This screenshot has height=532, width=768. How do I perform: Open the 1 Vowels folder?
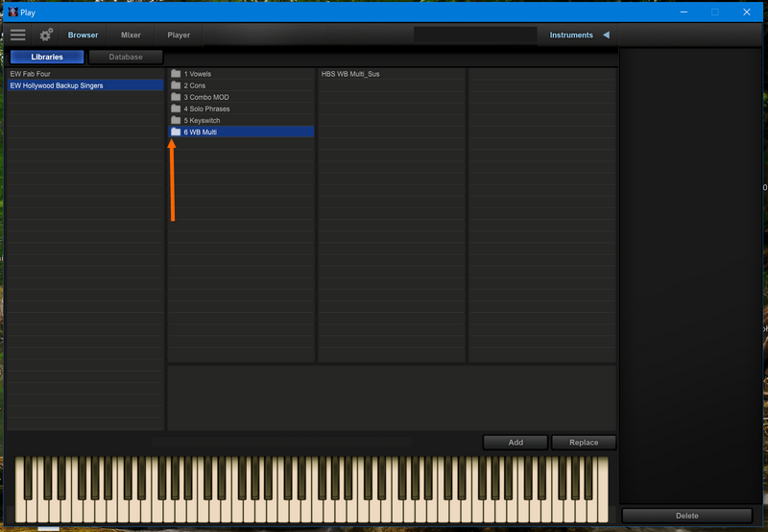point(197,74)
